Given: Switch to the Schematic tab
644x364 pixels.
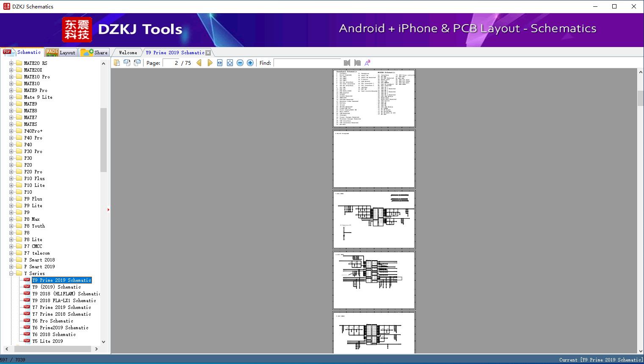Looking at the screenshot, I should (x=22, y=52).
